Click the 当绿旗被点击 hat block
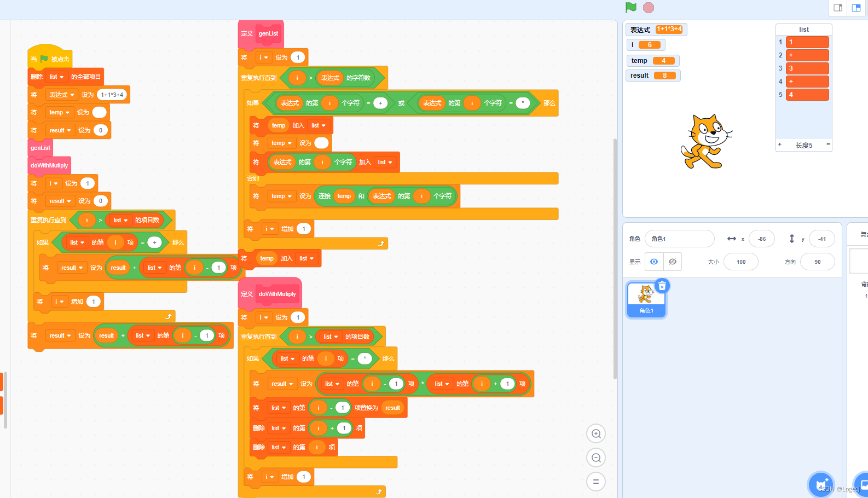Screen dimensions: 868x498 (x=50, y=58)
